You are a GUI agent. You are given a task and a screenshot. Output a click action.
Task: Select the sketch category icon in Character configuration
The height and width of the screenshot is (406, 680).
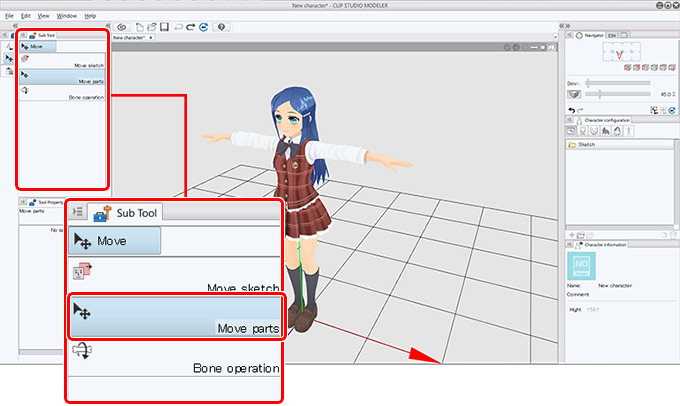571,131
